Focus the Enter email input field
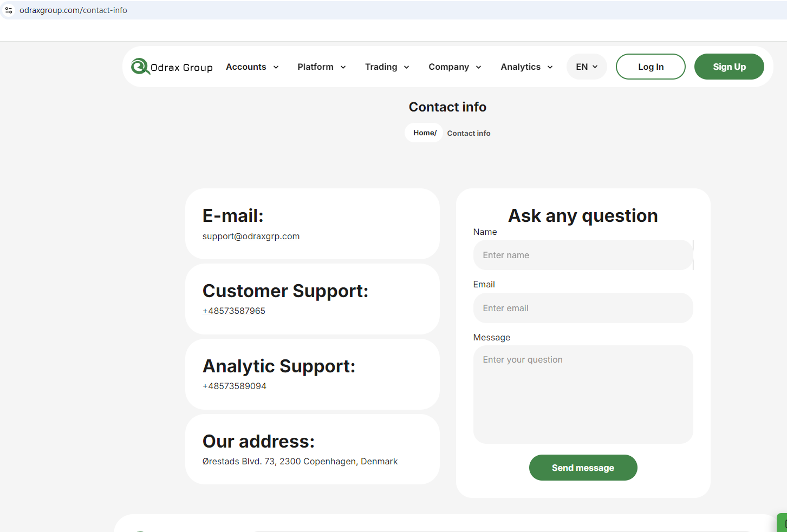Viewport: 787px width, 532px height. tap(582, 308)
